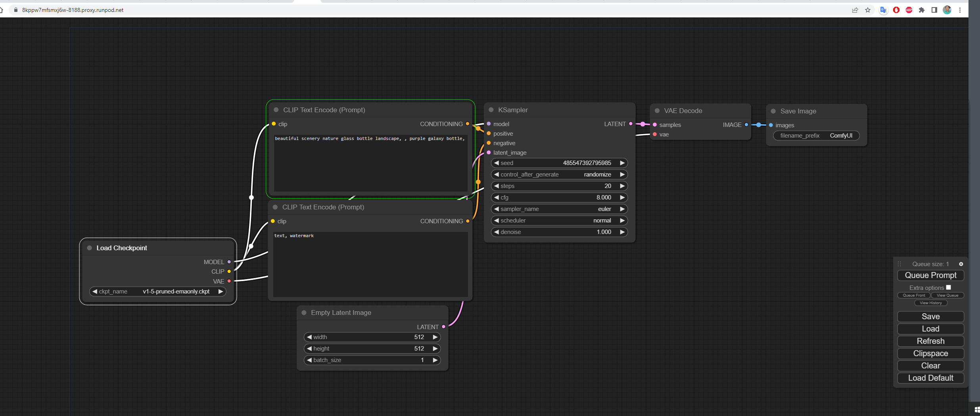Viewport: 980px width, 416px height.
Task: Open the View History list
Action: 930,303
